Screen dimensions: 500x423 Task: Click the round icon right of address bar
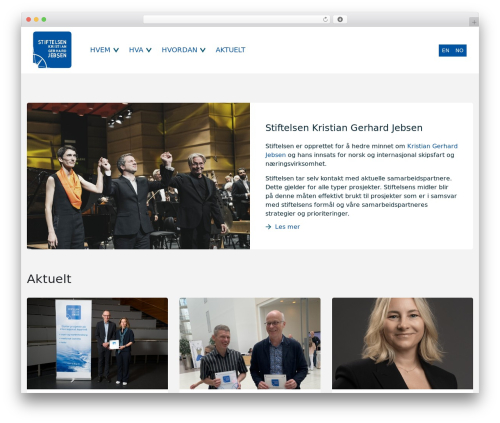click(340, 19)
